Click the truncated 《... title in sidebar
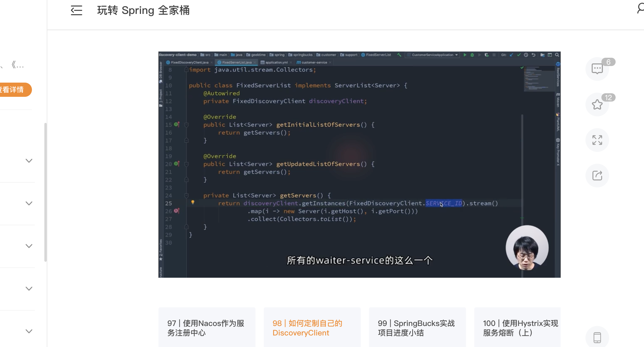644x347 pixels. [18, 65]
